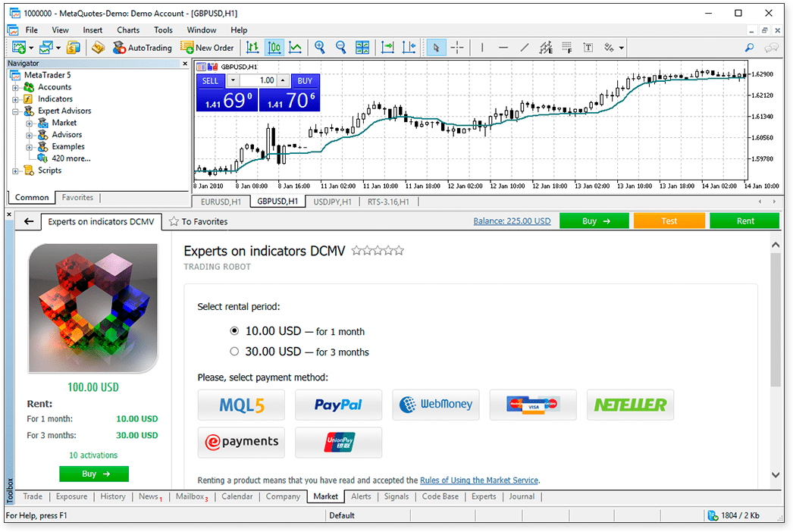Click the Market panel vertical scrollbar thumb
The width and height of the screenshot is (793, 532).
[776, 320]
